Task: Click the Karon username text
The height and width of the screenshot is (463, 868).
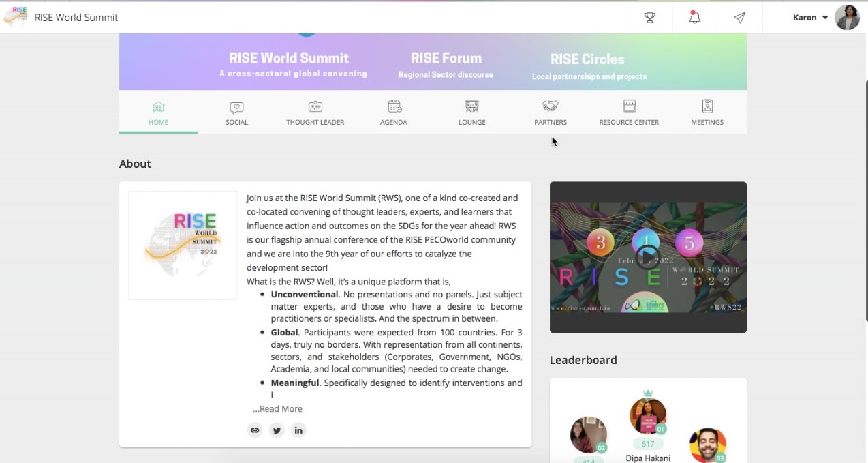Action: [805, 18]
